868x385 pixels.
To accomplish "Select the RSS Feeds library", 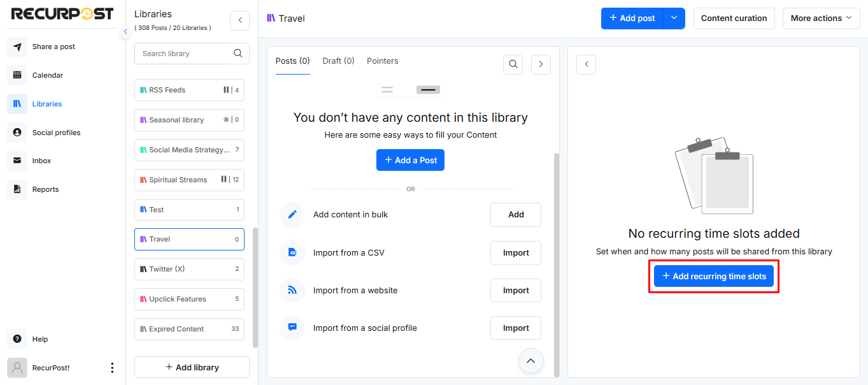I will pos(189,90).
